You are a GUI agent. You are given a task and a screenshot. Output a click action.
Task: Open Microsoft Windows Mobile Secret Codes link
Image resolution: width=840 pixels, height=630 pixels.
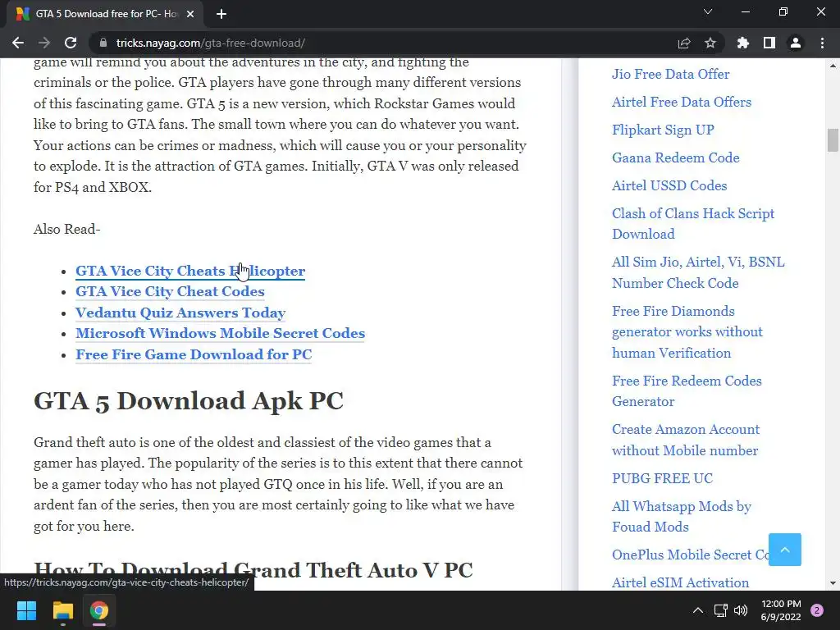[x=220, y=333]
